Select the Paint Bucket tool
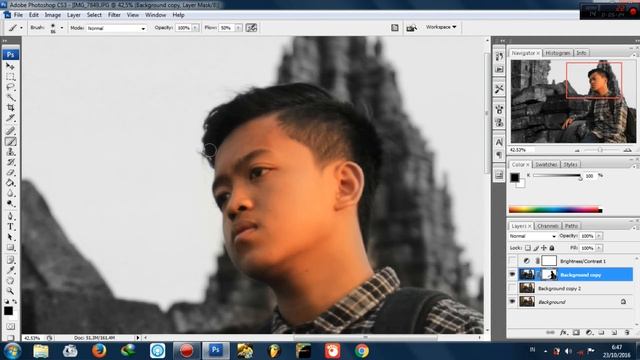The height and width of the screenshot is (360, 640). tap(11, 183)
